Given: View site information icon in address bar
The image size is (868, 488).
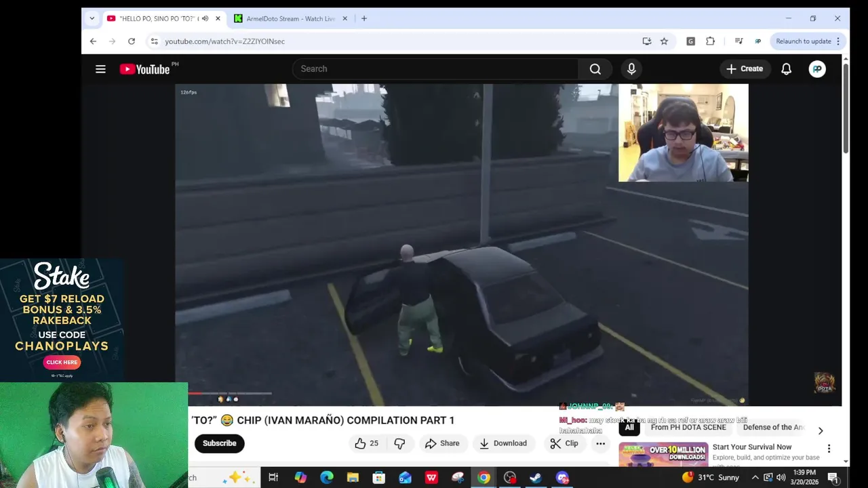Looking at the screenshot, I should (x=155, y=41).
